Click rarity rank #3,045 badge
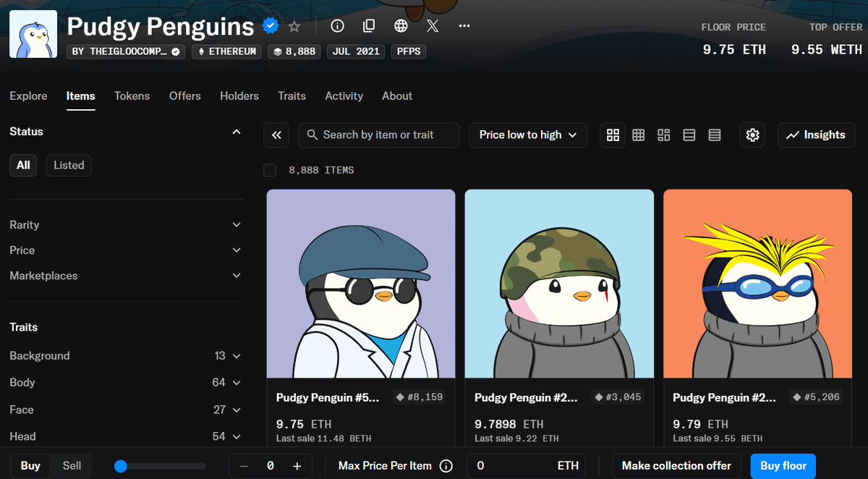The width and height of the screenshot is (868, 479). (x=618, y=397)
